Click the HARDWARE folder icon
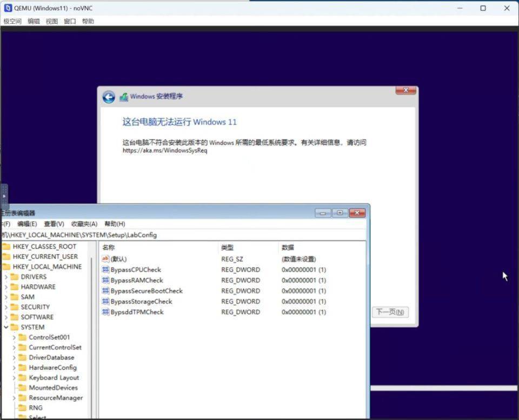The width and height of the screenshot is (519, 420). pos(15,286)
